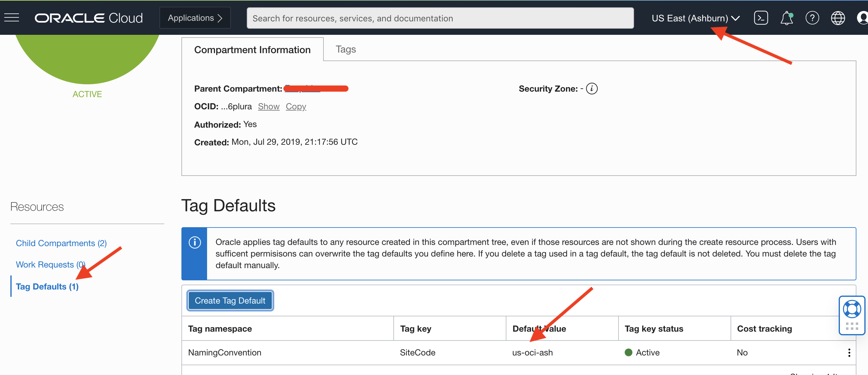
Task: Open the hamburger navigation menu
Action: click(x=12, y=17)
